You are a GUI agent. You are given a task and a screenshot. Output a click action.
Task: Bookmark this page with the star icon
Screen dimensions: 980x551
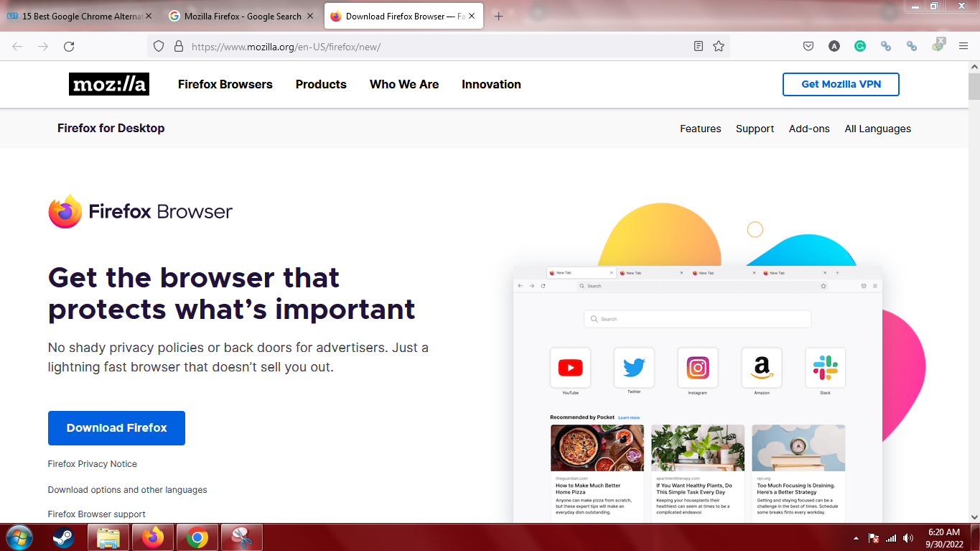pyautogui.click(x=719, y=46)
